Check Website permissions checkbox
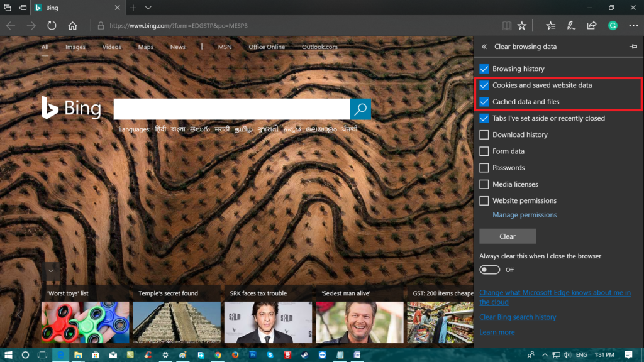Image resolution: width=644 pixels, height=362 pixels. pyautogui.click(x=484, y=200)
